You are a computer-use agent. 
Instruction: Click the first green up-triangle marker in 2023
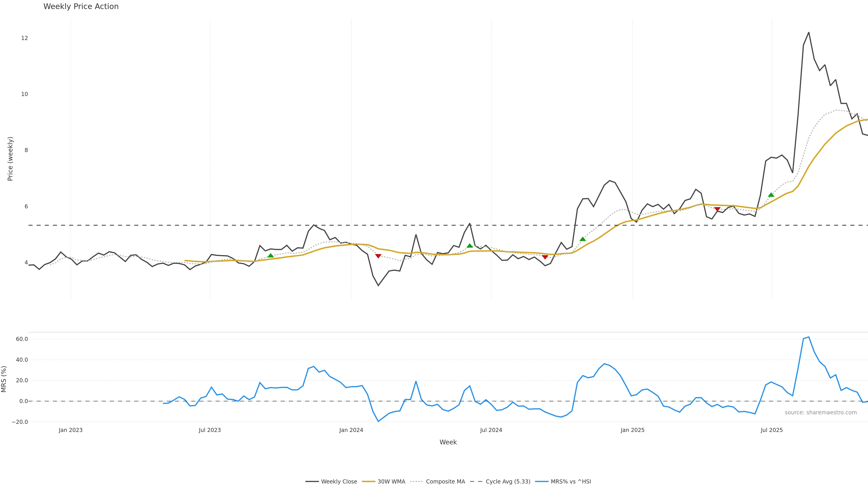pos(270,256)
